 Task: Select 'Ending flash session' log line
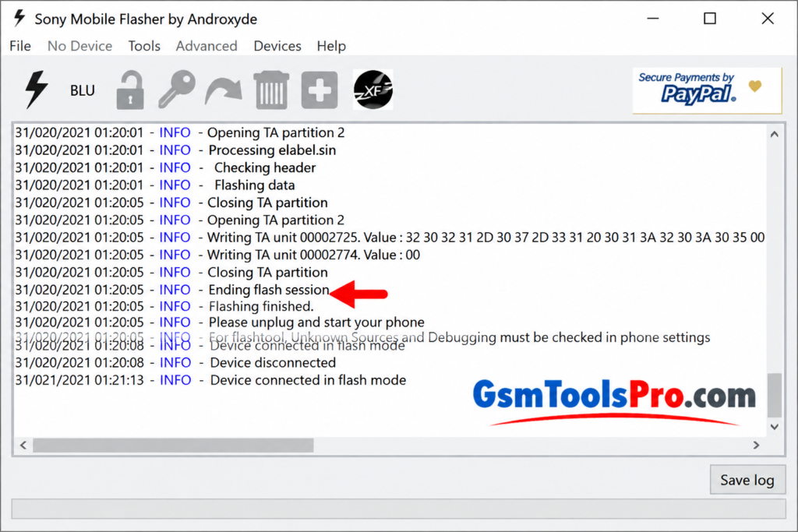tap(172, 290)
